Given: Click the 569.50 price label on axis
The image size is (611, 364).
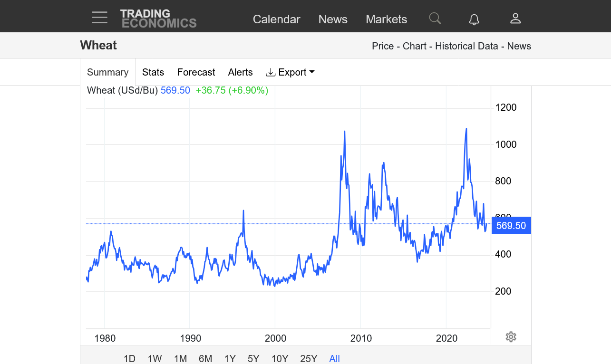Looking at the screenshot, I should [x=511, y=225].
